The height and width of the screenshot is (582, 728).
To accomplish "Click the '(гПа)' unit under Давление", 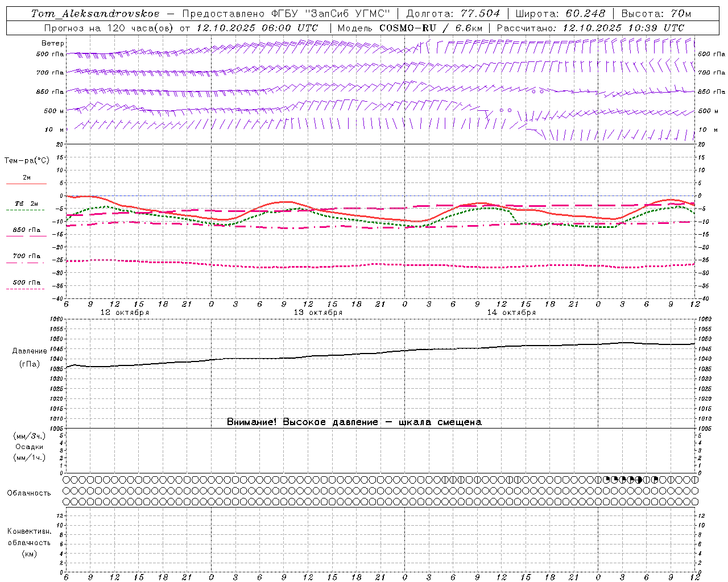I will tap(30, 364).
